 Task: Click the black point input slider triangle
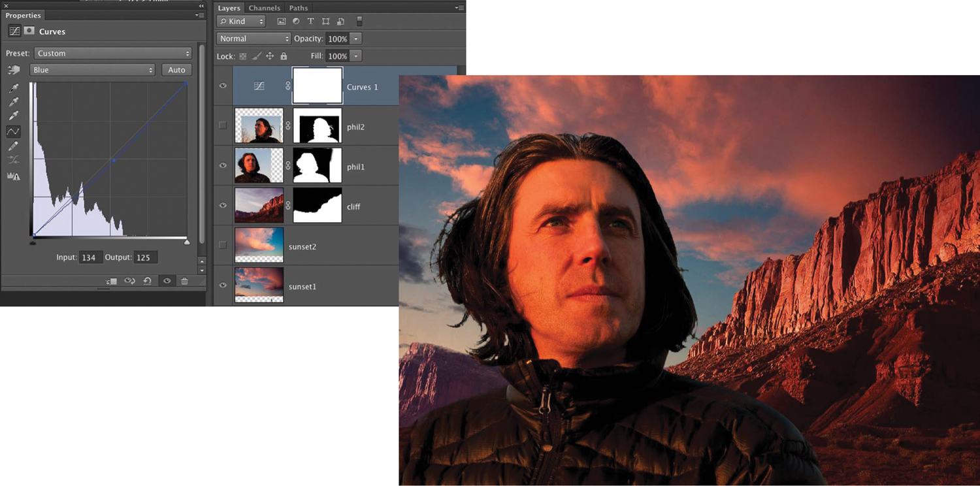[33, 242]
